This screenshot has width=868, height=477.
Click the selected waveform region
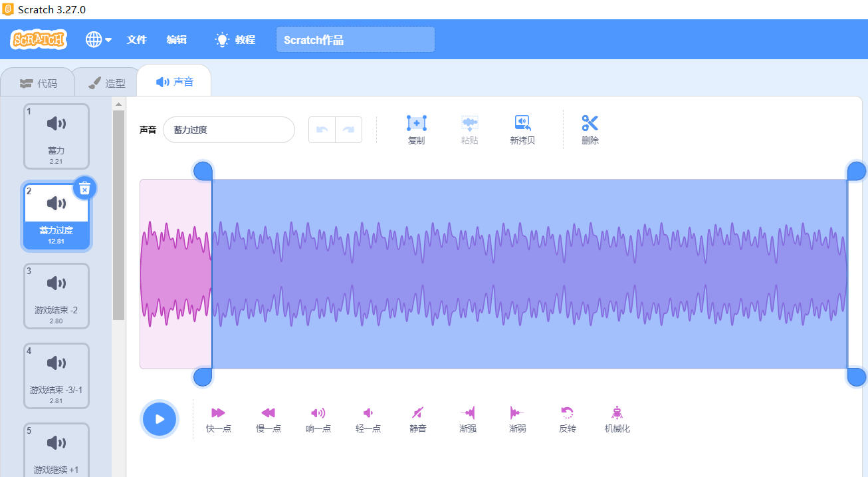(x=530, y=273)
